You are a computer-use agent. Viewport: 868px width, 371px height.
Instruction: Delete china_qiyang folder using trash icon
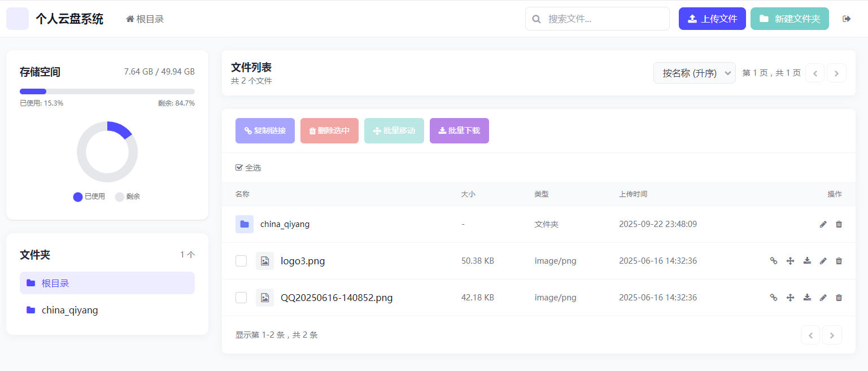(x=839, y=224)
